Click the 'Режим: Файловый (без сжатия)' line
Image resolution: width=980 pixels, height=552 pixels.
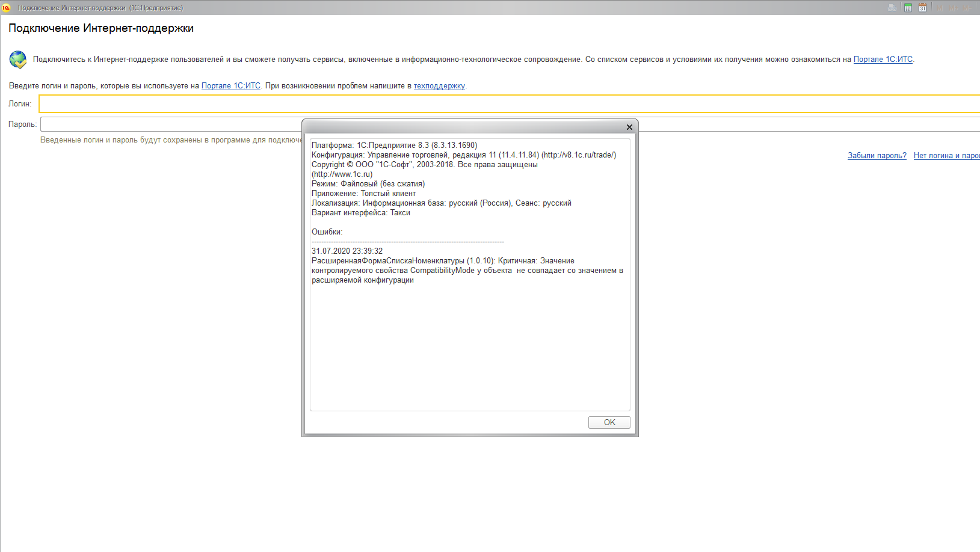(368, 184)
